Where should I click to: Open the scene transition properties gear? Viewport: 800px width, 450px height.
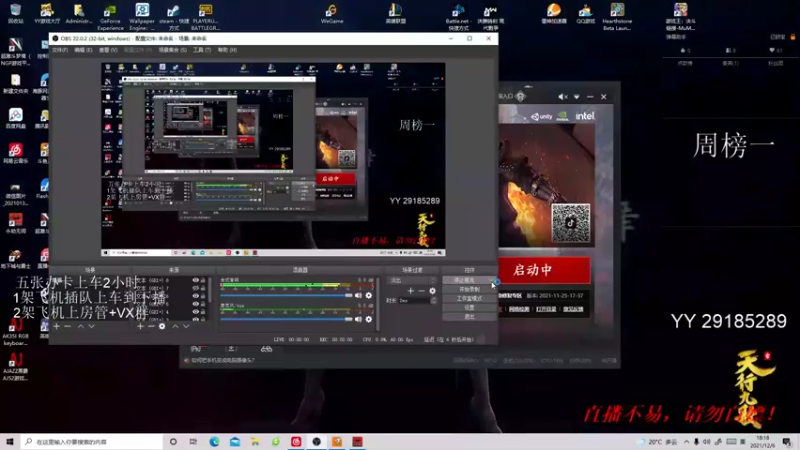[433, 291]
